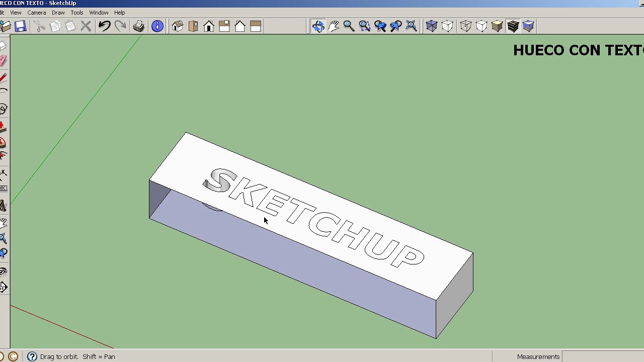This screenshot has height=362, width=644.
Task: Click the Cut scissors icon
Action: coord(40,26)
